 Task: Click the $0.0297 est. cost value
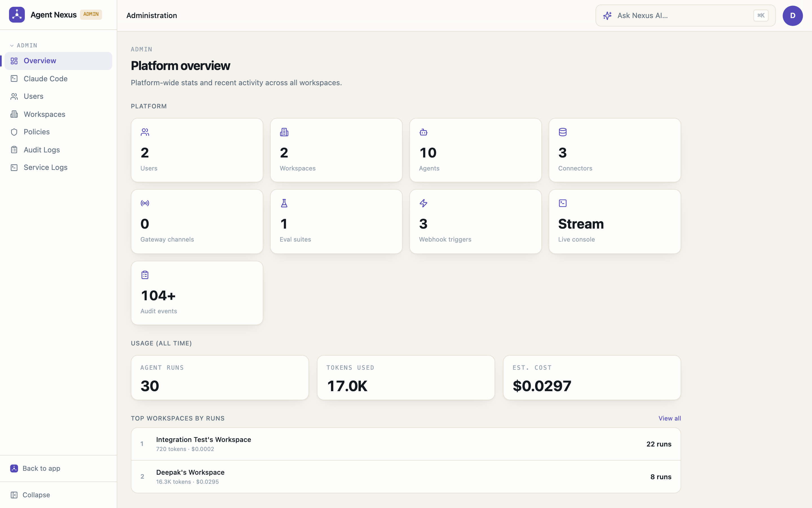click(542, 386)
